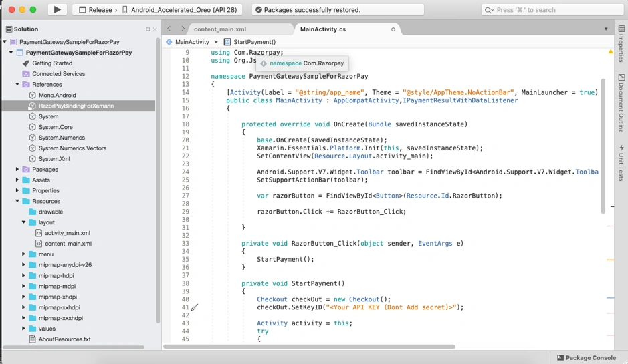Open the document tabs list dropdown
Screen dimensions: 628x364
click(605, 29)
